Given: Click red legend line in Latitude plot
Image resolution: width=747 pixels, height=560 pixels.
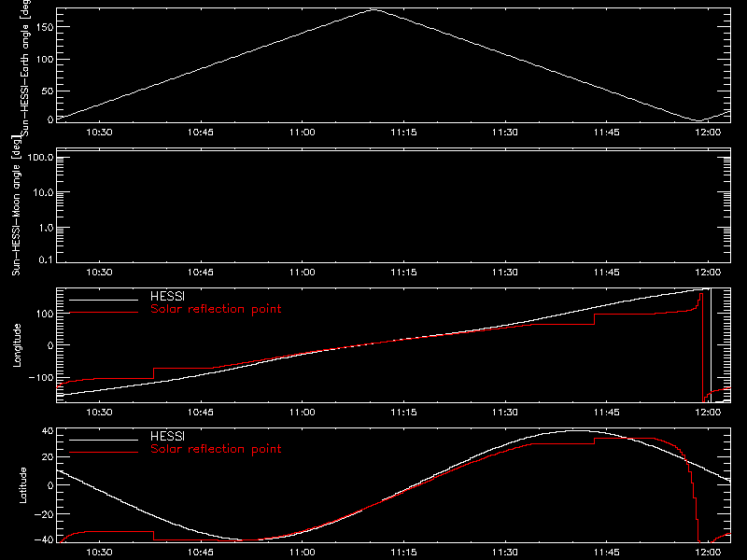Looking at the screenshot, I should click(x=104, y=452).
